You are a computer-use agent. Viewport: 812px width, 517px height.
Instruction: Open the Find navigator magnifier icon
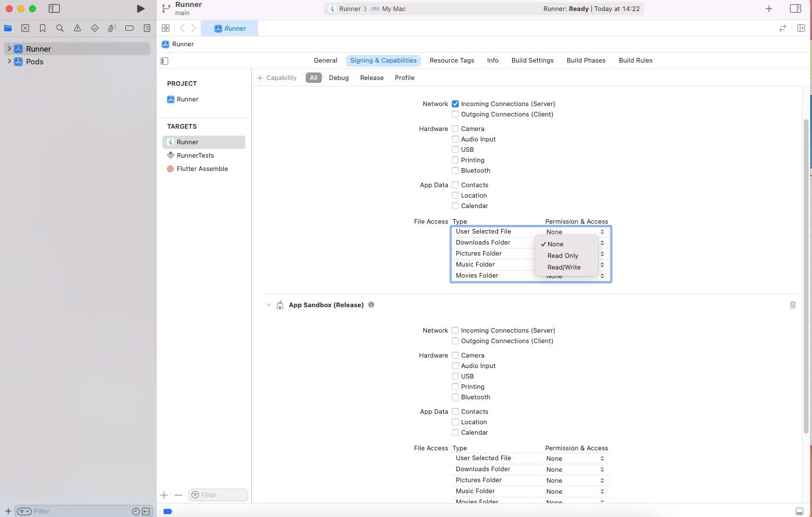[x=60, y=28]
